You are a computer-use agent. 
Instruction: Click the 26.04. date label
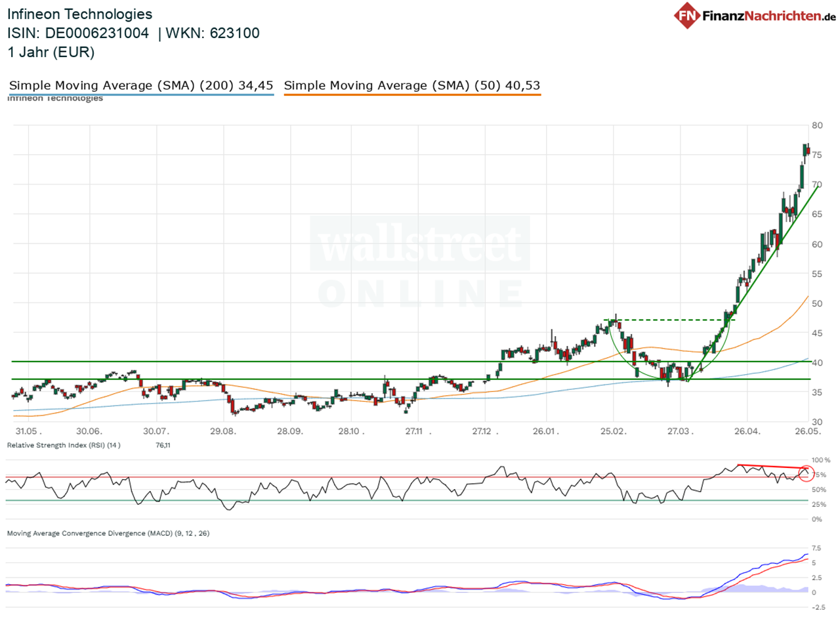[x=747, y=432]
